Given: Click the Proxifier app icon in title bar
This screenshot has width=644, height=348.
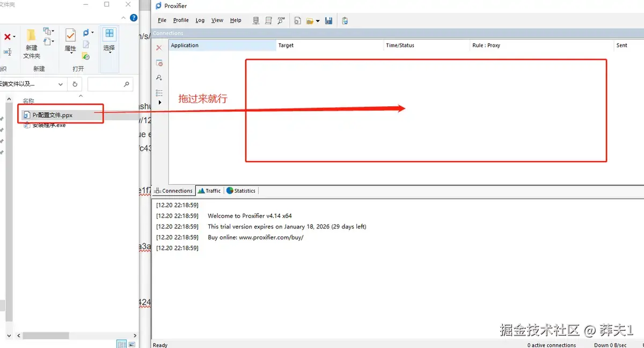Looking at the screenshot, I should (158, 6).
